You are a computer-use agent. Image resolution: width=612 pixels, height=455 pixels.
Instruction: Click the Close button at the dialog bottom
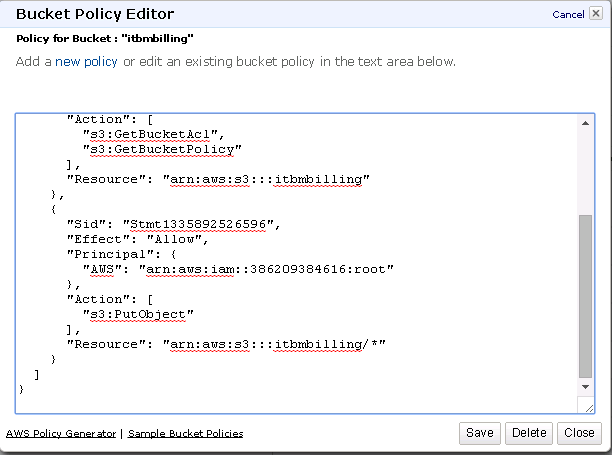point(579,433)
